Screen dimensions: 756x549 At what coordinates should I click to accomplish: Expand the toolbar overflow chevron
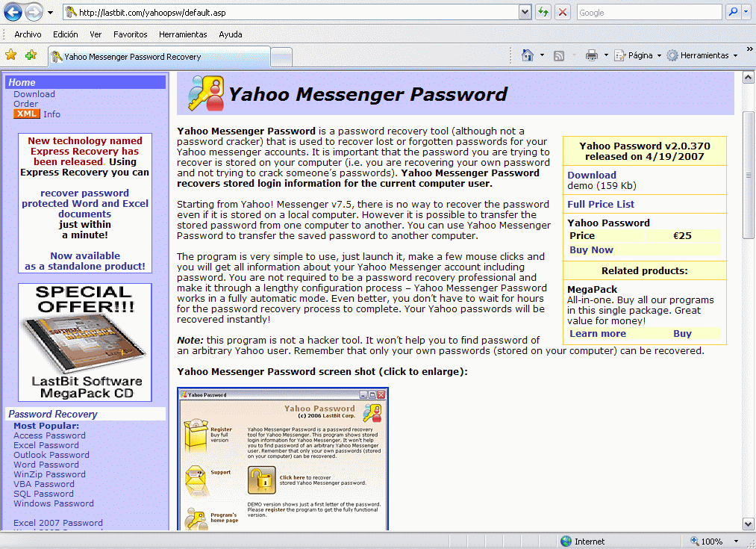click(749, 49)
